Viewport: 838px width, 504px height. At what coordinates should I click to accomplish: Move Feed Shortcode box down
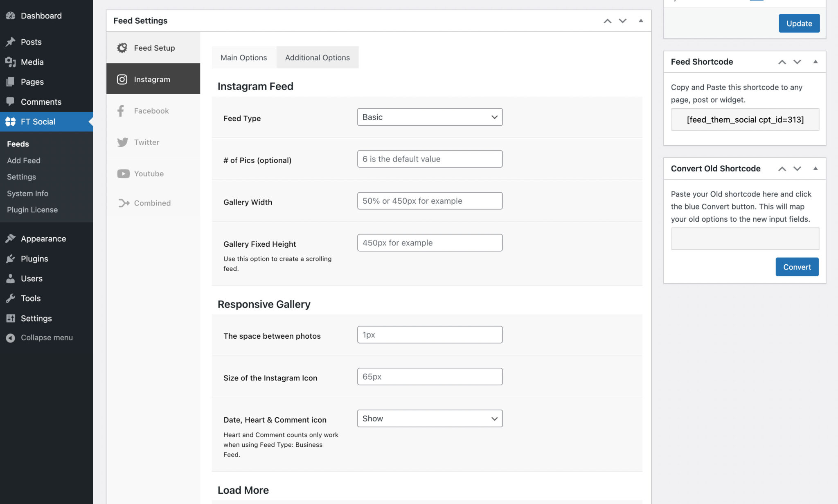[x=797, y=62]
